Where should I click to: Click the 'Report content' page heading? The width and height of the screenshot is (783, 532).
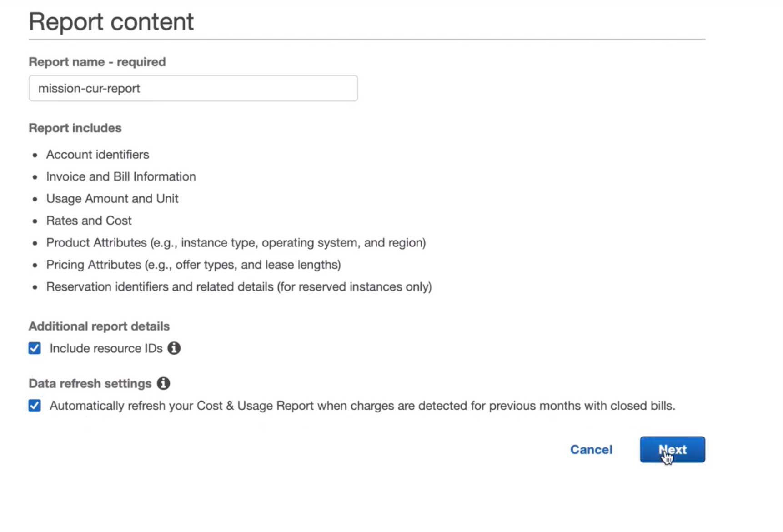tap(111, 21)
